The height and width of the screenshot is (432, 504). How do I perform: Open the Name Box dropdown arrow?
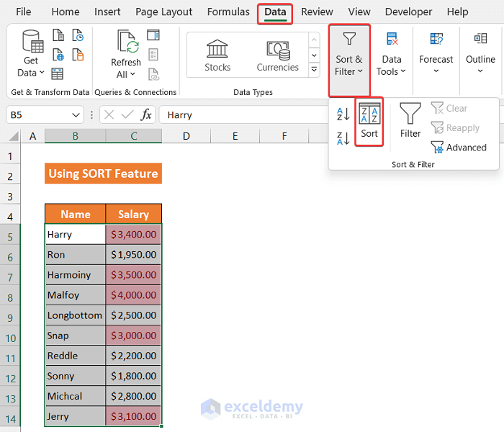(x=76, y=115)
